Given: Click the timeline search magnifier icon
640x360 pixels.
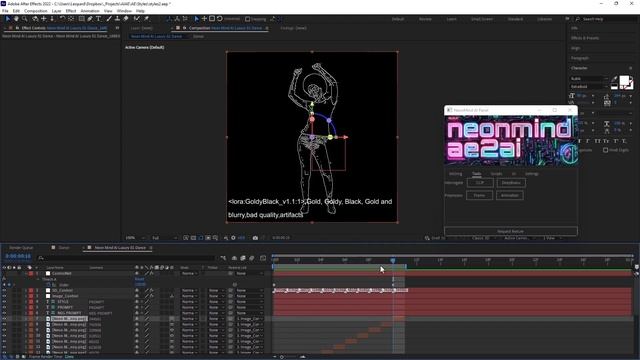Looking at the screenshot, I should 40,258.
